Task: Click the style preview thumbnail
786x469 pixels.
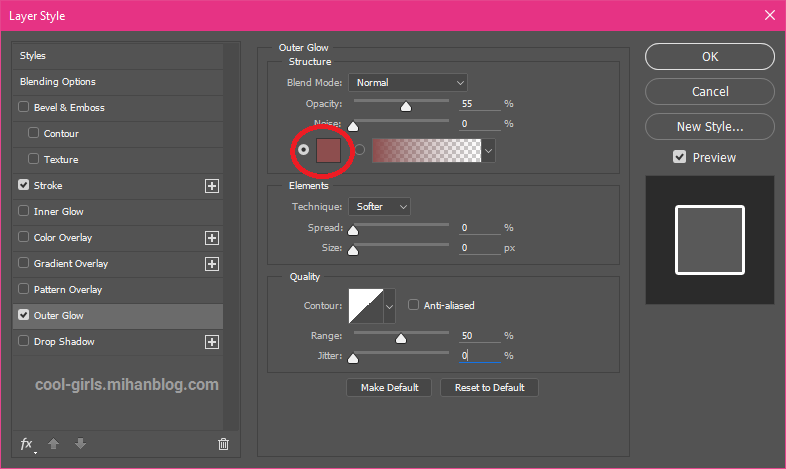Action: (710, 240)
